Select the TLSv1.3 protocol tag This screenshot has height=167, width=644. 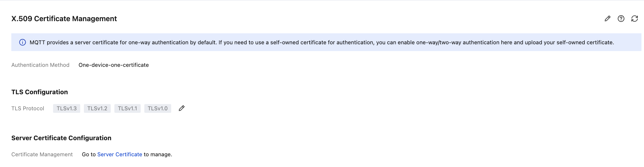[x=67, y=108]
